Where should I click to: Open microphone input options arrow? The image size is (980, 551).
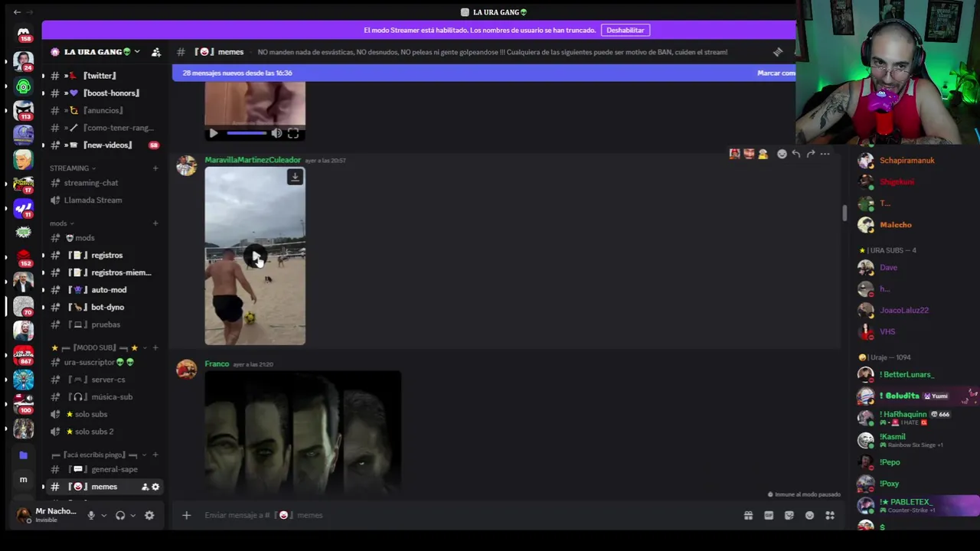click(104, 516)
